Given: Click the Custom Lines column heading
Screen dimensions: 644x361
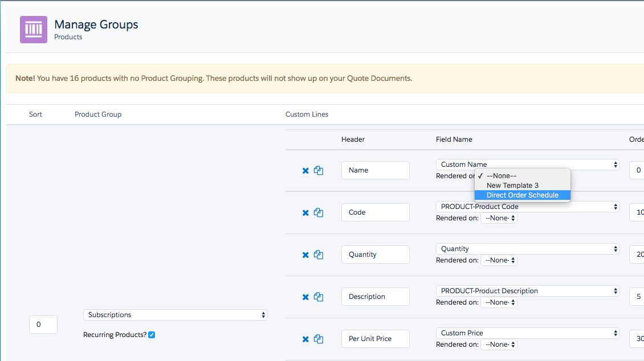Looking at the screenshot, I should point(307,114).
